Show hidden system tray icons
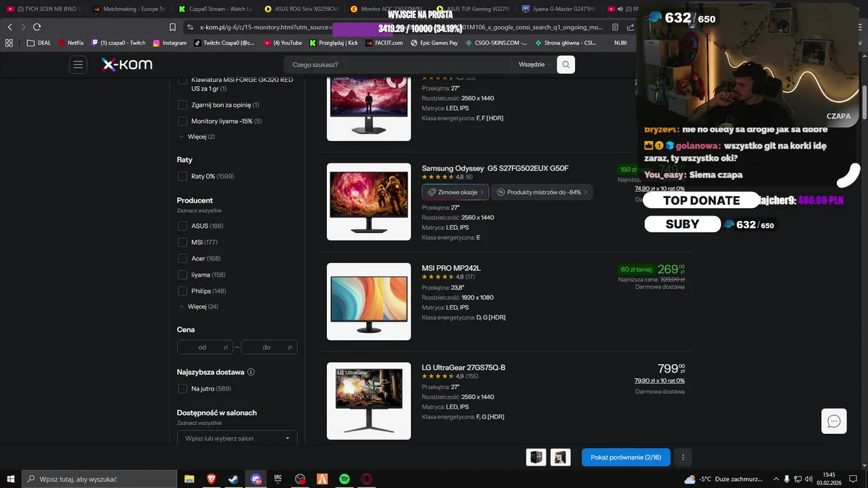The width and height of the screenshot is (868, 488). [x=776, y=479]
